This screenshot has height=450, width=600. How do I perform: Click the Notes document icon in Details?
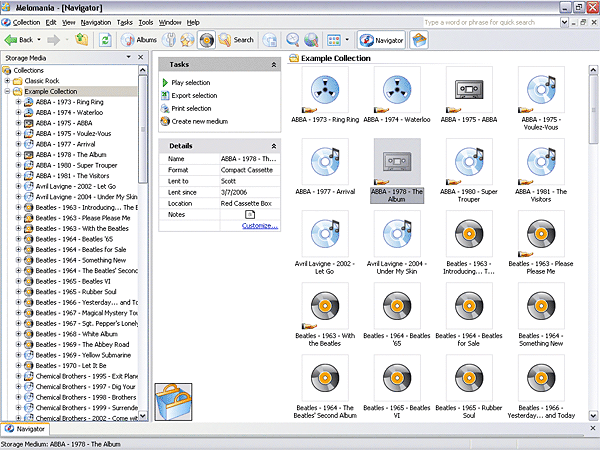pyautogui.click(x=250, y=215)
